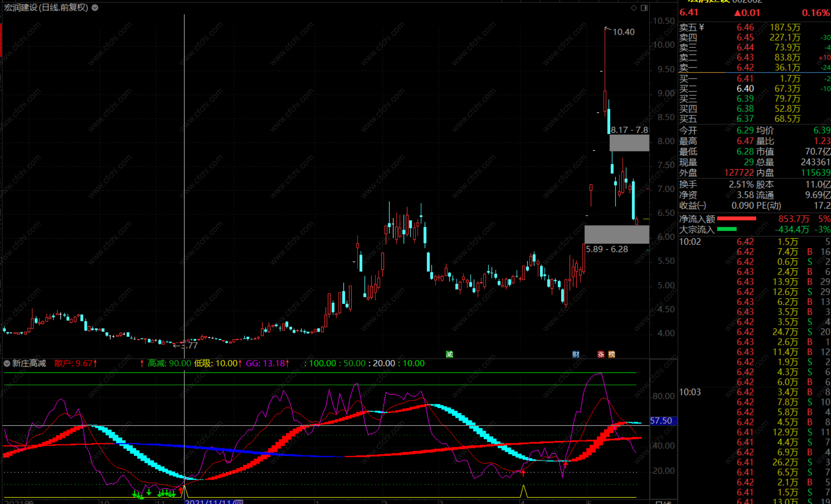Click the blue 财 financial marker
The height and width of the screenshot is (504, 831).
(x=576, y=354)
